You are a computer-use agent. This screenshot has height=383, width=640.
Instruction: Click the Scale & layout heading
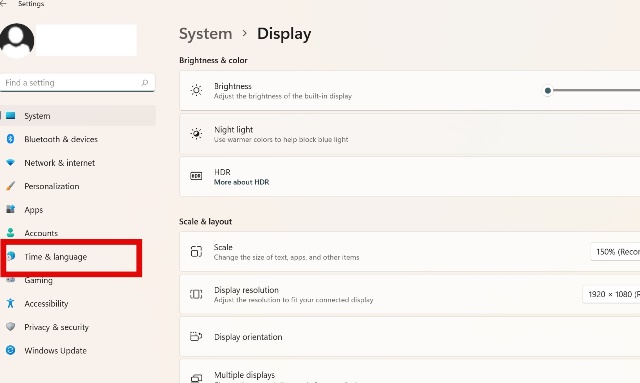click(205, 221)
